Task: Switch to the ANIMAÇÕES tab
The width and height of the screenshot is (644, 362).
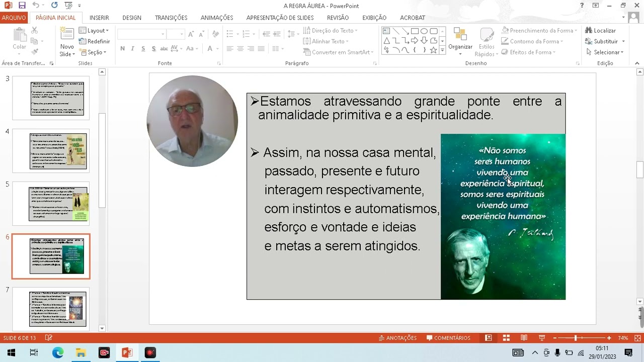Action: pos(217,18)
